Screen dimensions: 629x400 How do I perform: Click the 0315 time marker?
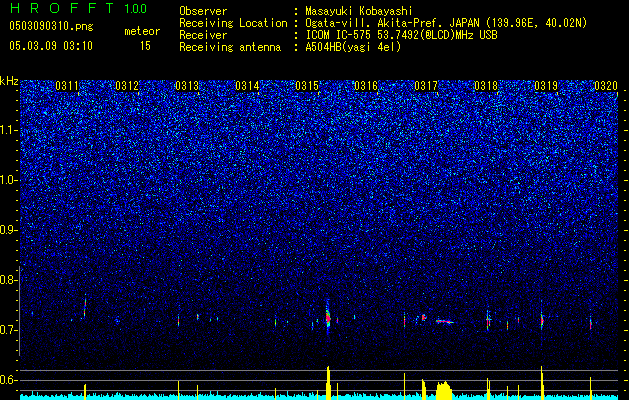[307, 86]
